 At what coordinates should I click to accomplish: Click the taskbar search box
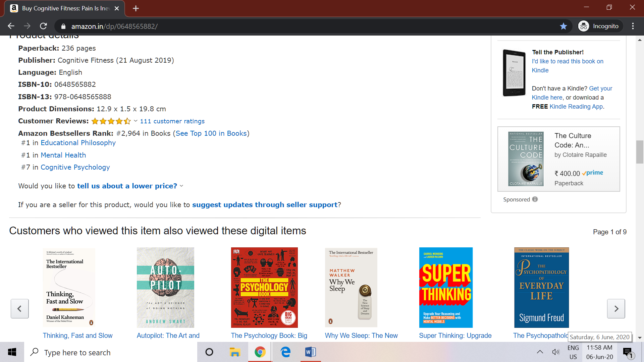(x=111, y=352)
